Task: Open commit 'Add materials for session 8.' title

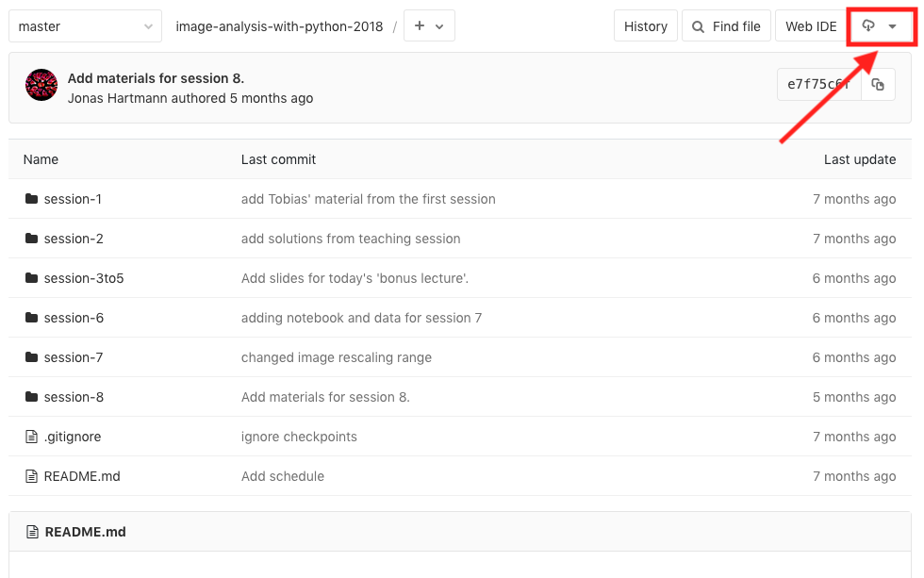Action: 156,78
